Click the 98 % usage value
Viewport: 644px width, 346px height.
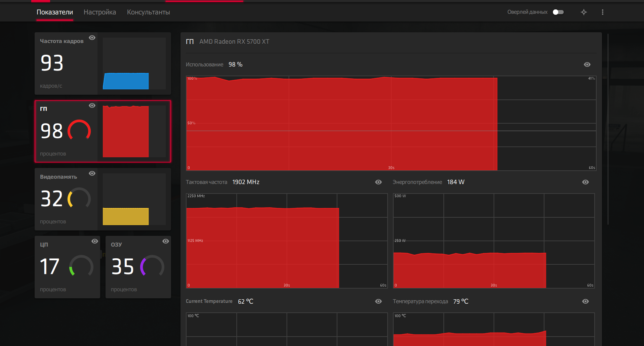click(x=235, y=64)
